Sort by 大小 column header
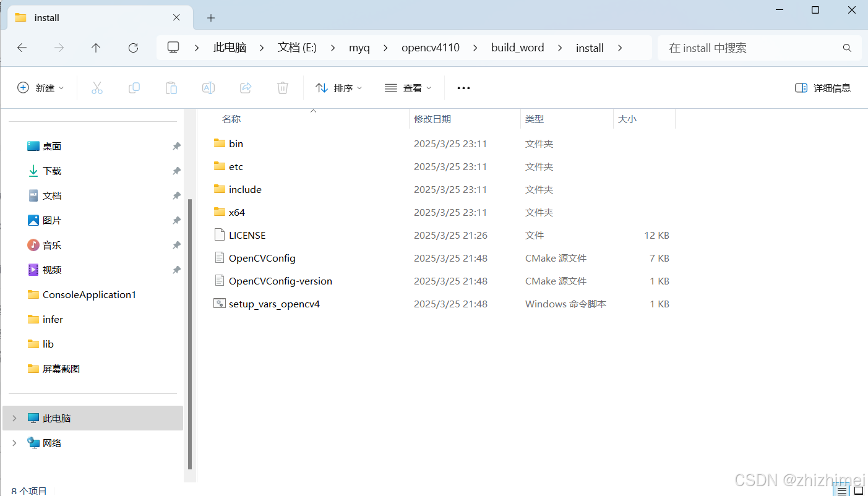This screenshot has height=496, width=868. tap(627, 119)
